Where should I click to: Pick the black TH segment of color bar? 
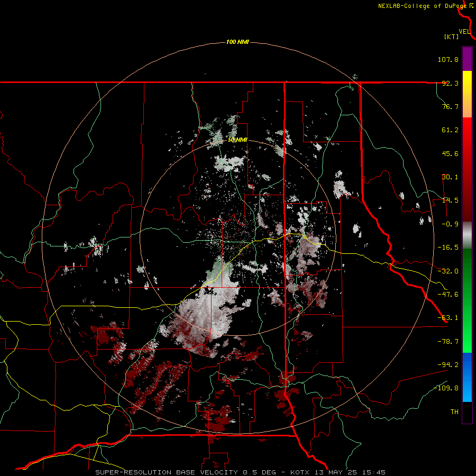point(467,413)
